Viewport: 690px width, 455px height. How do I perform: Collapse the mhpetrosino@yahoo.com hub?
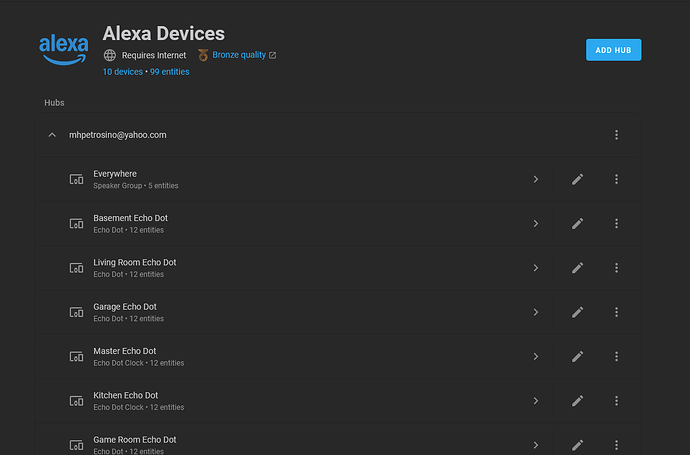click(x=52, y=135)
